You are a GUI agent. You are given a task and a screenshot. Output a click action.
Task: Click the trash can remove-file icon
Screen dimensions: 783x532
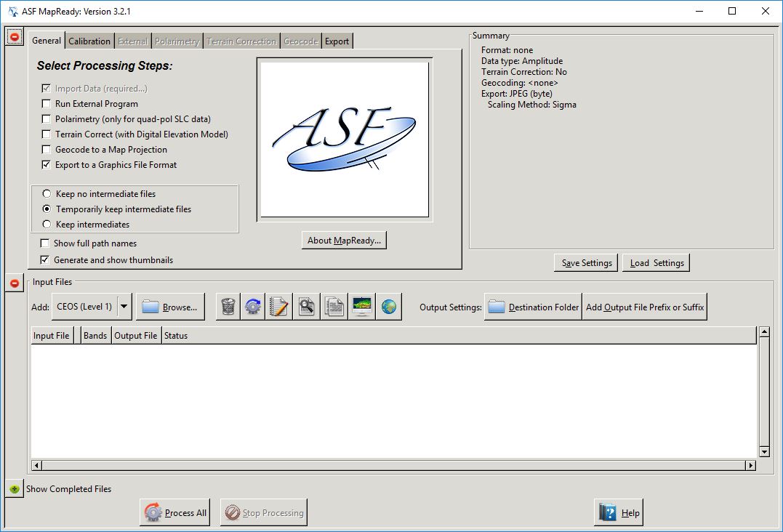click(228, 307)
